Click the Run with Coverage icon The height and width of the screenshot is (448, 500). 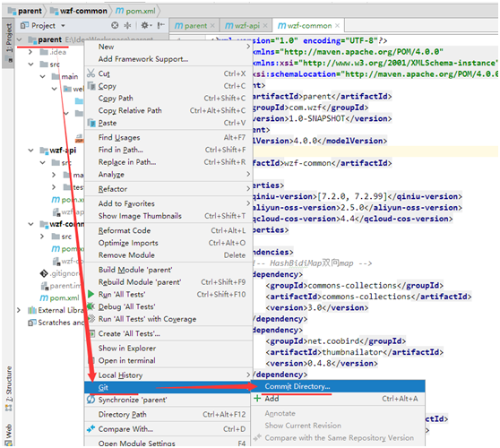pos(91,319)
